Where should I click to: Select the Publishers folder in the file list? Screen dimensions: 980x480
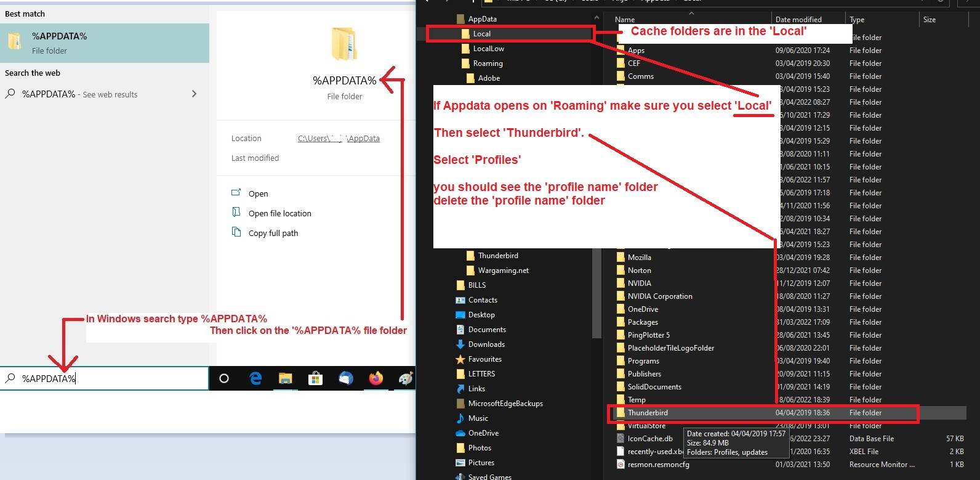pos(644,374)
